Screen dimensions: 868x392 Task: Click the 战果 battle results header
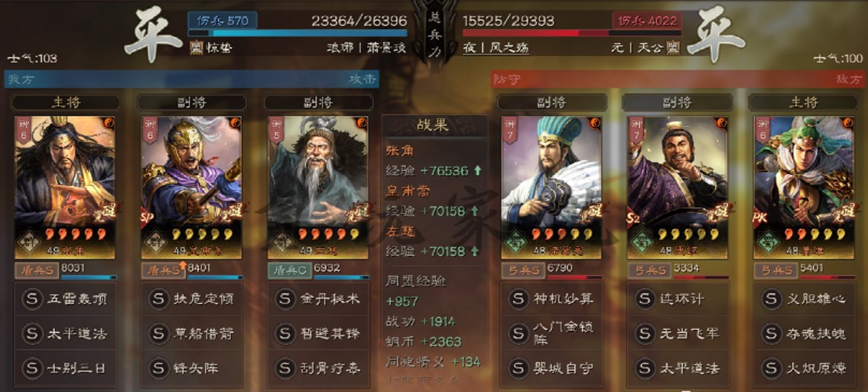coord(434,125)
